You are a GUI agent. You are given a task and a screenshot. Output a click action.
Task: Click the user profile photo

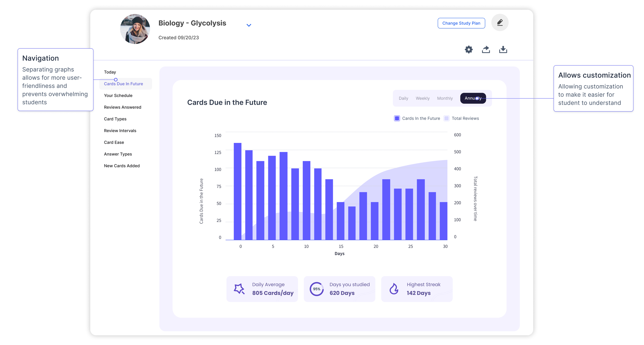[x=135, y=29]
